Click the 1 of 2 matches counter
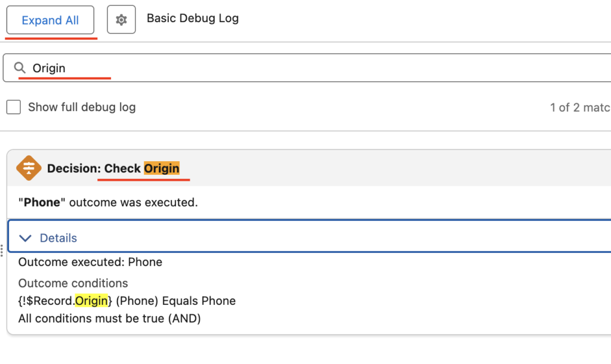This screenshot has height=364, width=611. point(580,107)
